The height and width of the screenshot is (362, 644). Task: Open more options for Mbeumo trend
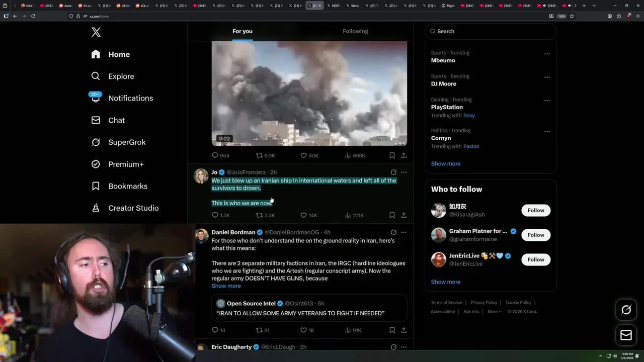pyautogui.click(x=547, y=54)
